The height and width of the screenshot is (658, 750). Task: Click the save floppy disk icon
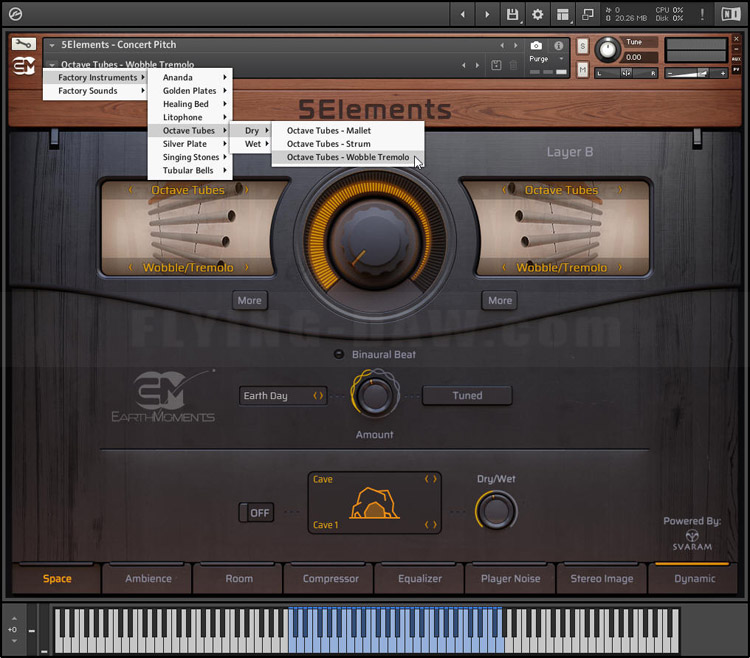click(x=513, y=14)
